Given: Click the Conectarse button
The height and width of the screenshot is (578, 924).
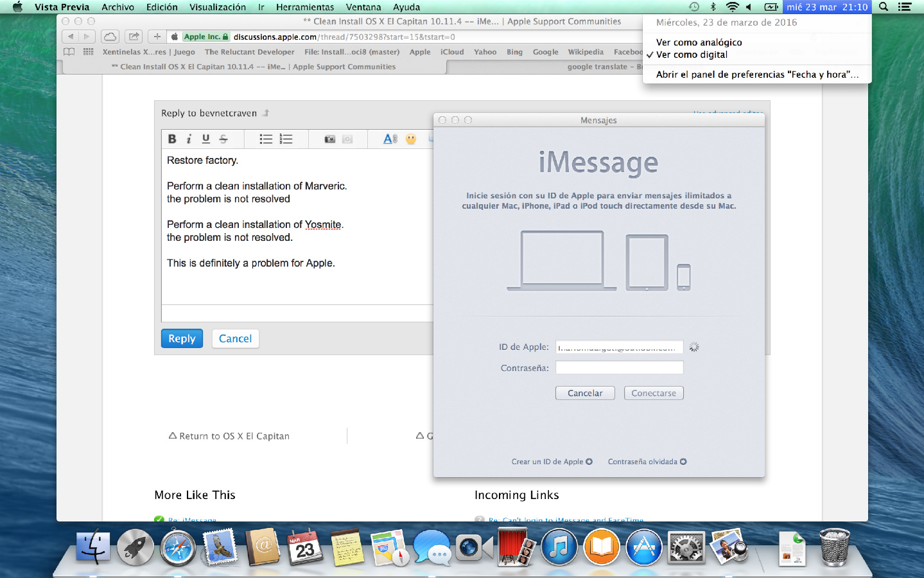Looking at the screenshot, I should (x=654, y=393).
